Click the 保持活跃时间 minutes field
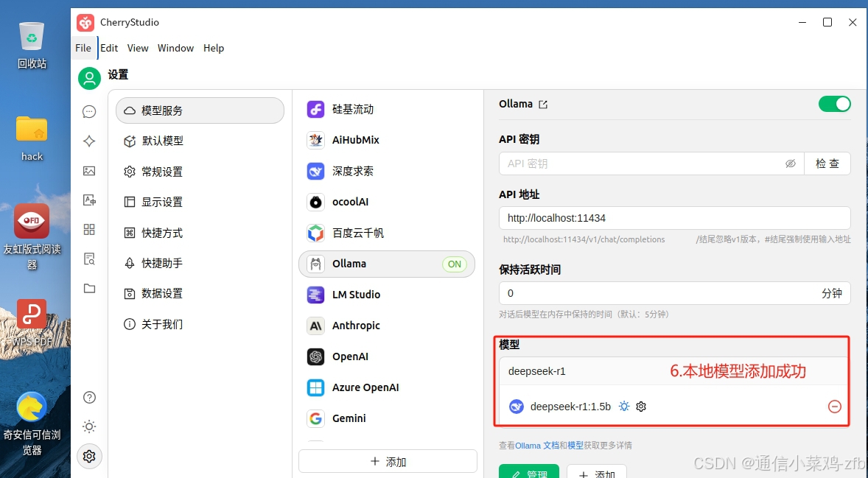 point(675,293)
